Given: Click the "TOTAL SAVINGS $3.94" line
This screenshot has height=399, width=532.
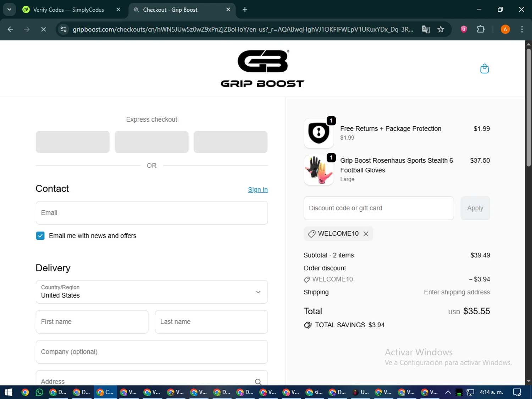Looking at the screenshot, I should coord(344,325).
